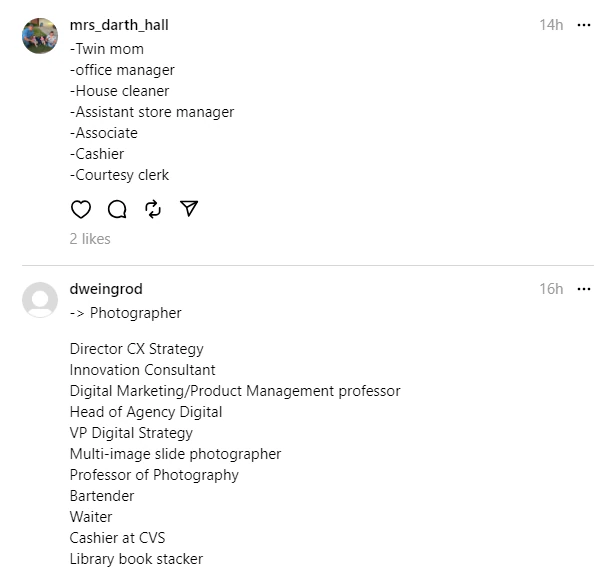Open the dweingrod username link
Viewport: 609px width, 575px height.
(106, 289)
